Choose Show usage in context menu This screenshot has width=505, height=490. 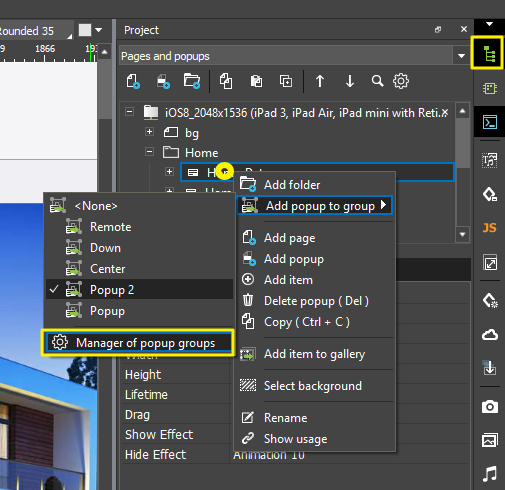coord(315,439)
